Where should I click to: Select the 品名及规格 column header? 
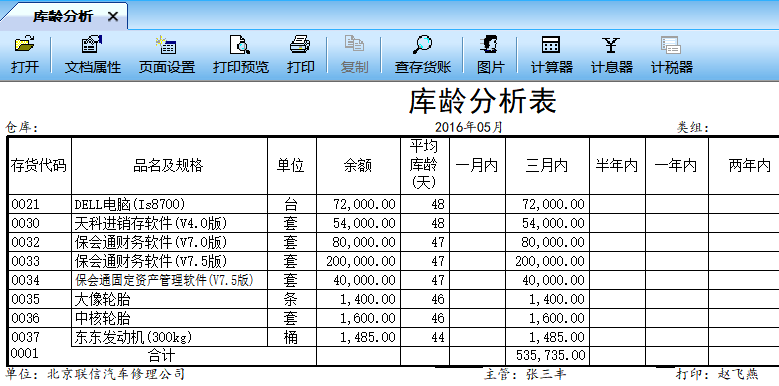169,166
